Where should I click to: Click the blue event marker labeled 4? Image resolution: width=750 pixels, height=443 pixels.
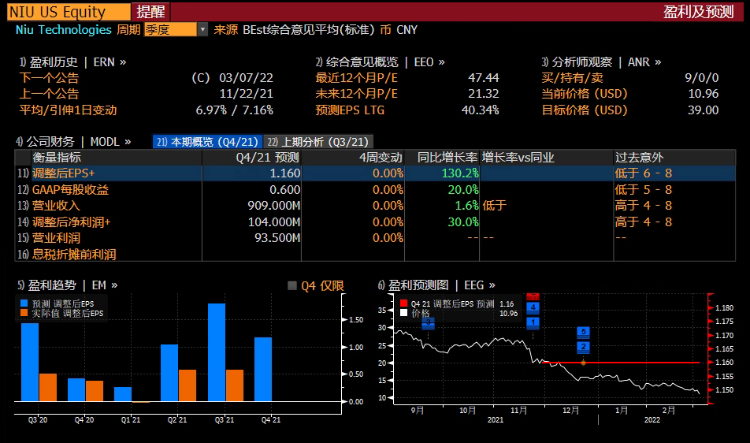533,308
